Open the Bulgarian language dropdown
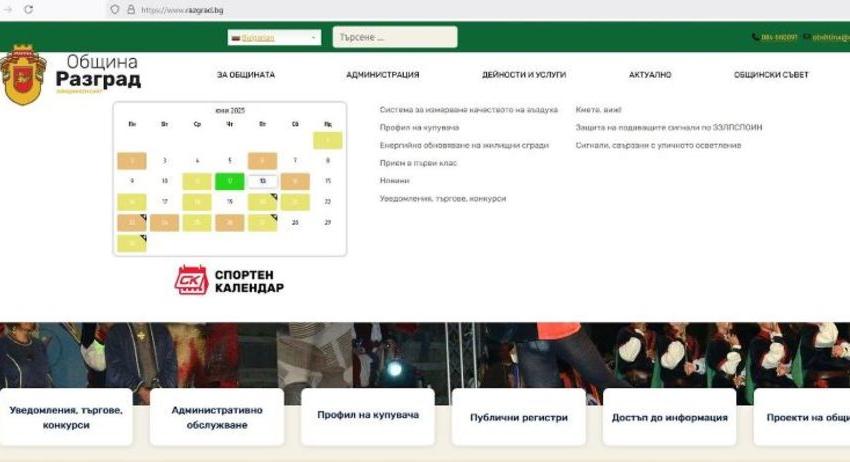The image size is (850, 462). point(274,37)
